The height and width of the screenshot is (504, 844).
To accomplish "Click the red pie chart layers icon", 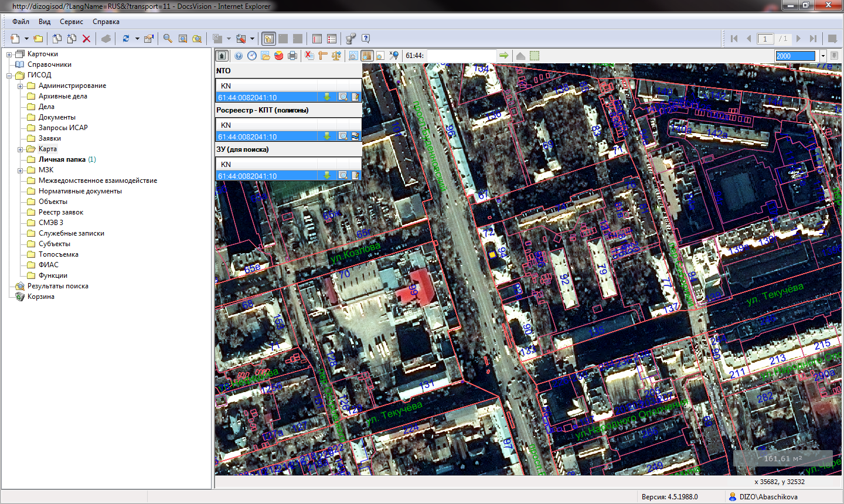I will coord(279,56).
